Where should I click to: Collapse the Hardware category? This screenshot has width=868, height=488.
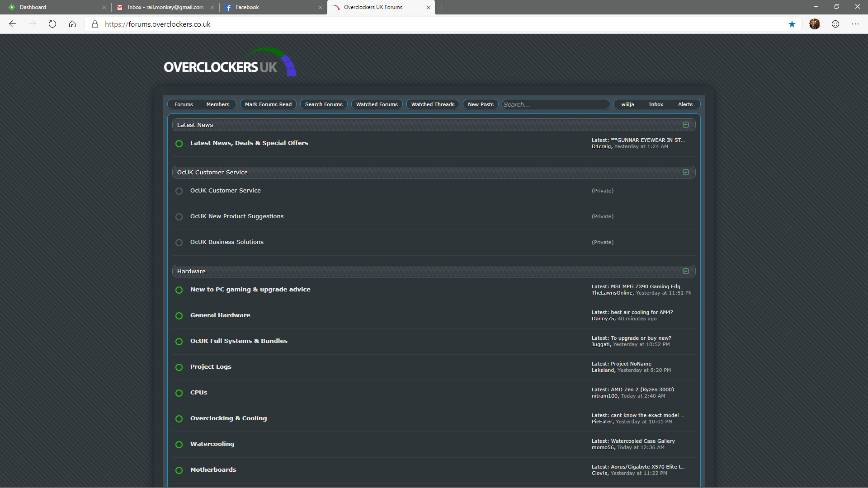tap(686, 271)
